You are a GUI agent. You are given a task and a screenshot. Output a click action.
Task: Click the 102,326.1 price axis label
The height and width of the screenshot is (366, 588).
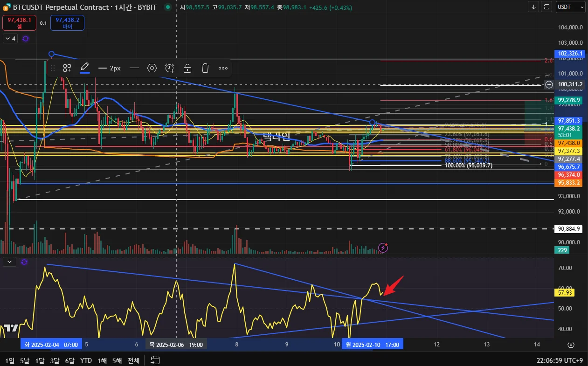[569, 54]
